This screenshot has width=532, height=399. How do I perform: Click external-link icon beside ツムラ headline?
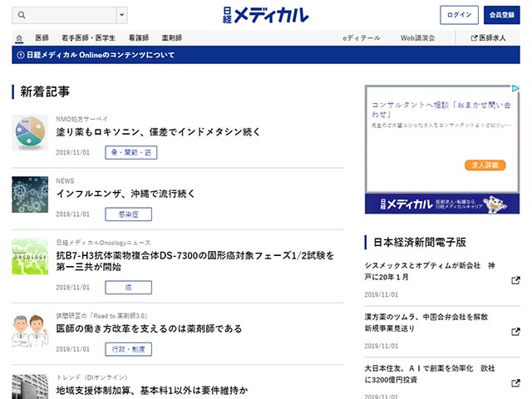pyautogui.click(x=515, y=332)
